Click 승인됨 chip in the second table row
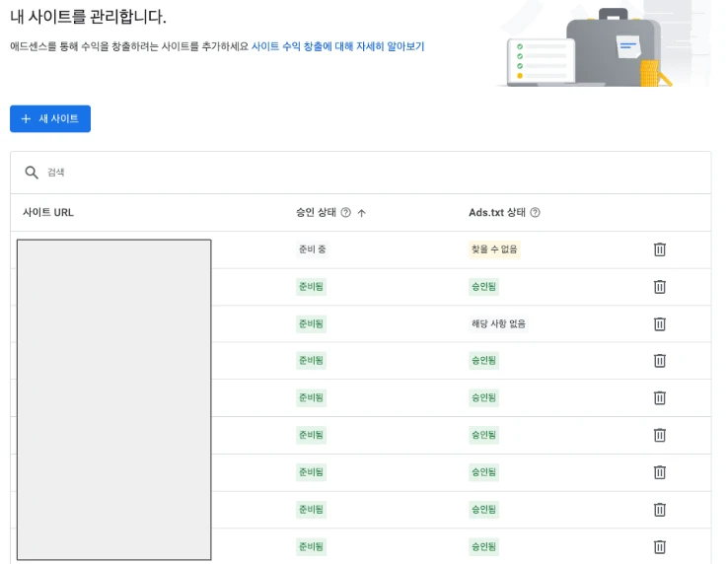Viewport: 728px width, 564px height. pos(483,287)
